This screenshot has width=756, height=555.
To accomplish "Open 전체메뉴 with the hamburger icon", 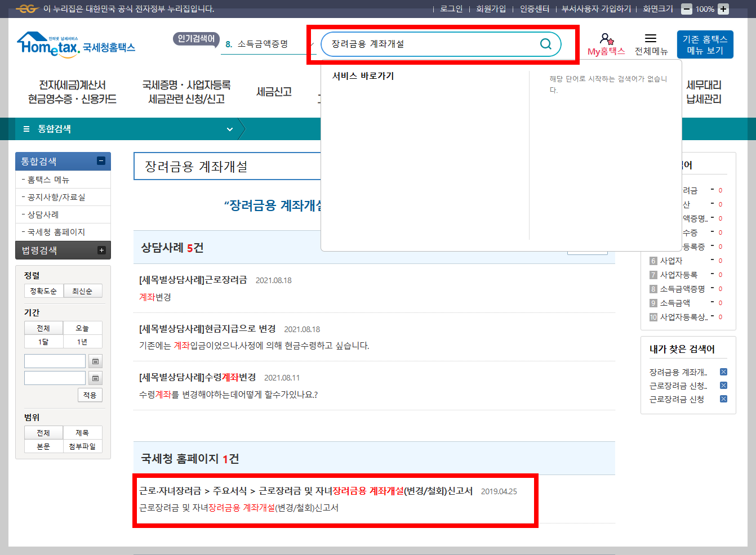I will (x=651, y=39).
